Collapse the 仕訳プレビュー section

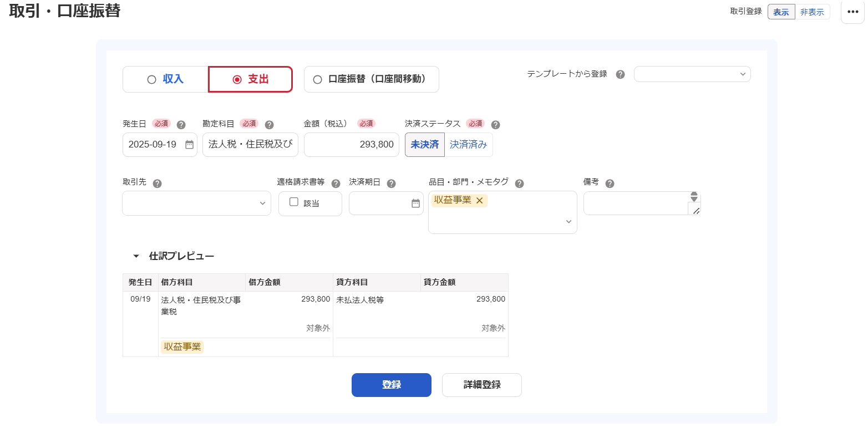(136, 256)
